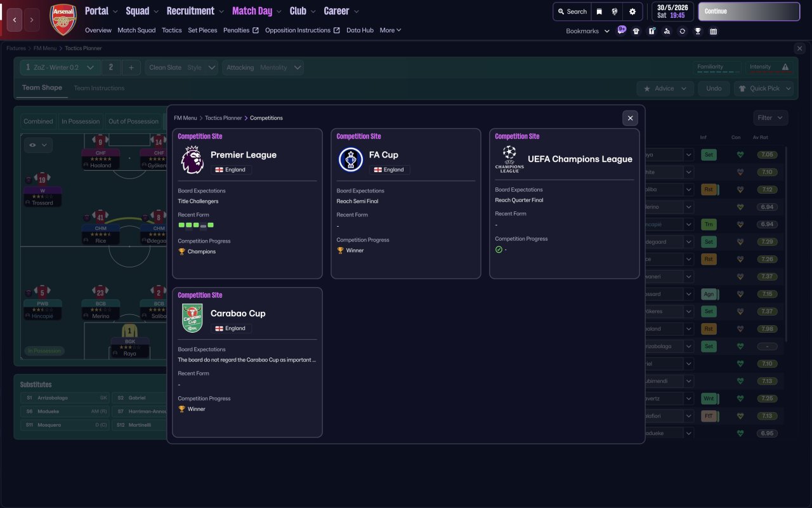Click the Champions League progress checkmark icon
The width and height of the screenshot is (812, 508).
(499, 250)
